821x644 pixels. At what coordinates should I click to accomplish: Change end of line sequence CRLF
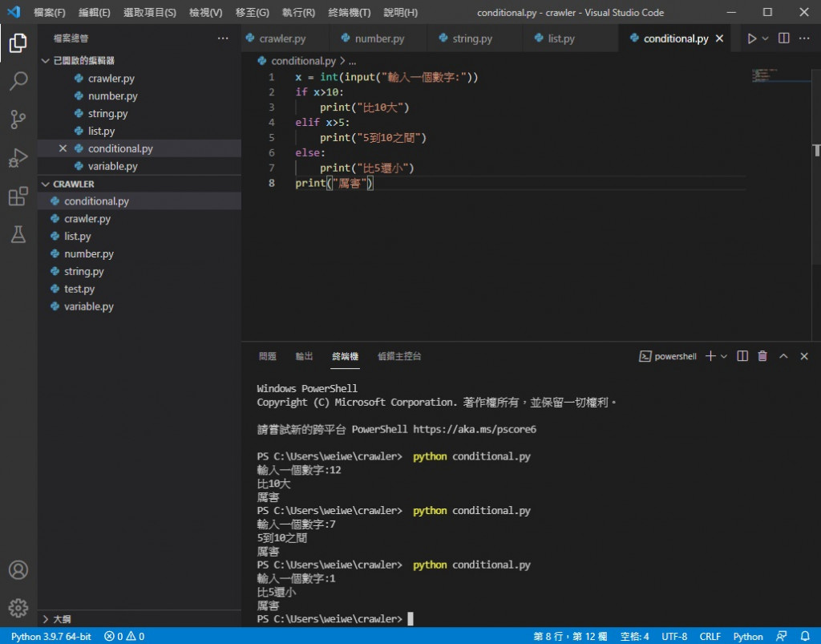[710, 636]
